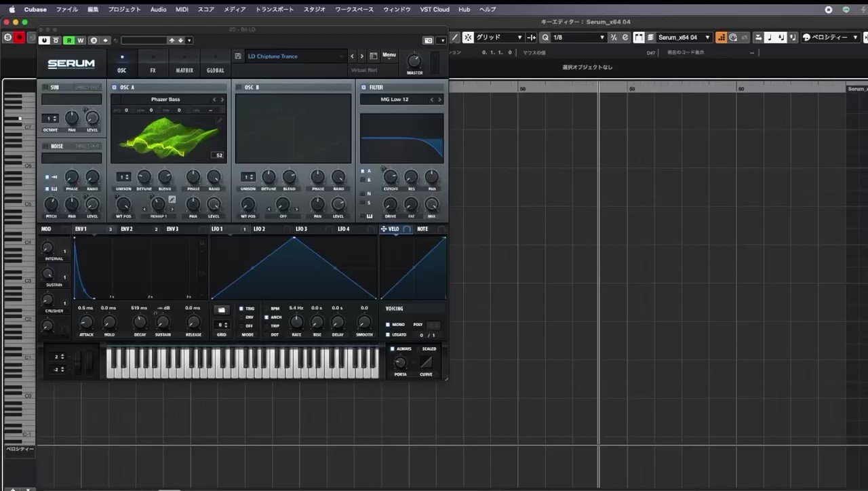Click the Cubase record enable red button
This screenshot has width=868, height=491.
pyautogui.click(x=19, y=37)
